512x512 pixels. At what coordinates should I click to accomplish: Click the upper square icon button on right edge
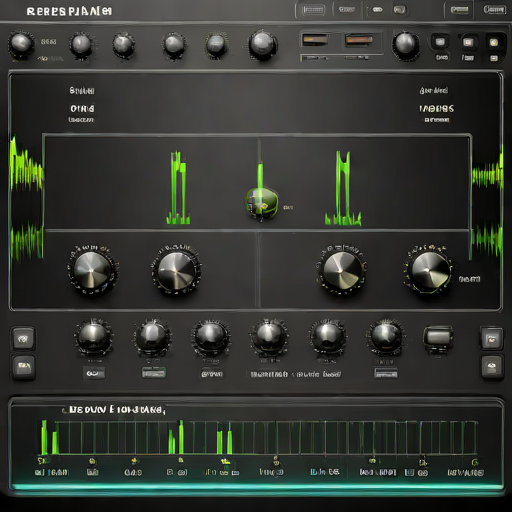[491, 339]
